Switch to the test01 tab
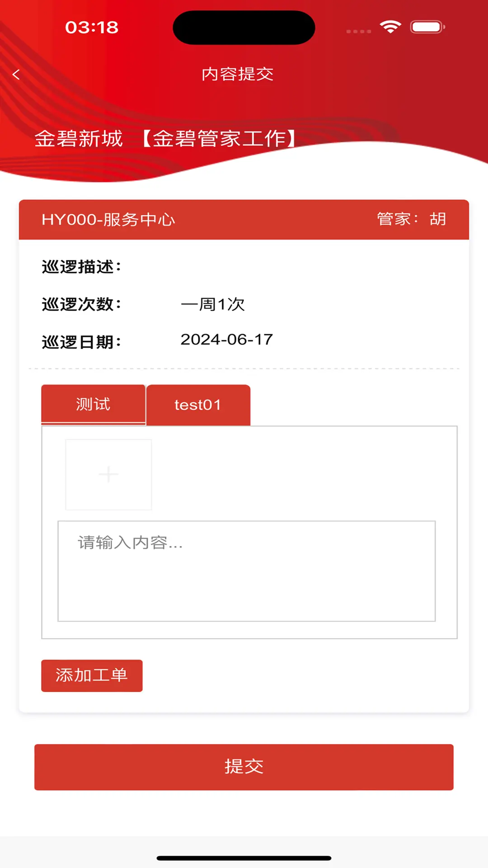The image size is (488, 868). 198,405
